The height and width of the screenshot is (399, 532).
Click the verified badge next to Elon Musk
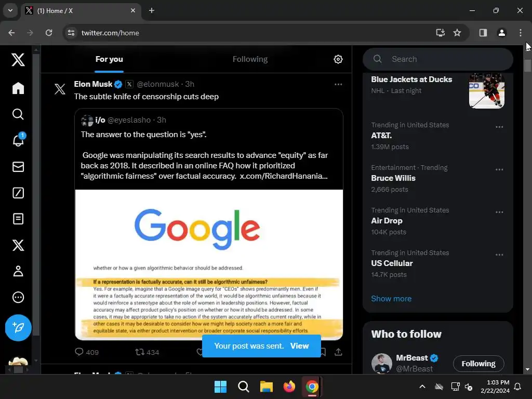coord(118,84)
